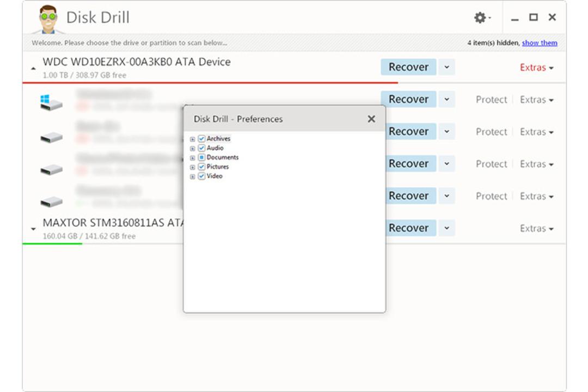Viewport: 588px width, 392px height.
Task: Click Recover for the WDC device
Action: click(408, 67)
